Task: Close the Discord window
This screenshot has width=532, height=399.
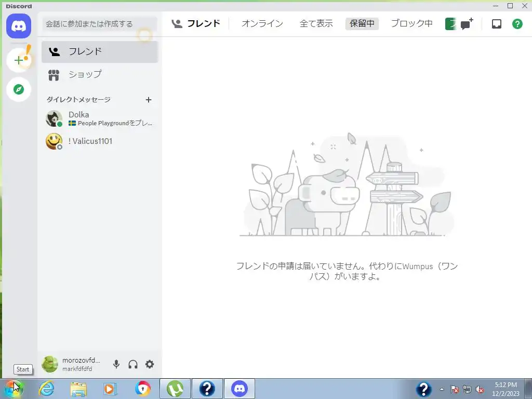Action: (x=525, y=6)
